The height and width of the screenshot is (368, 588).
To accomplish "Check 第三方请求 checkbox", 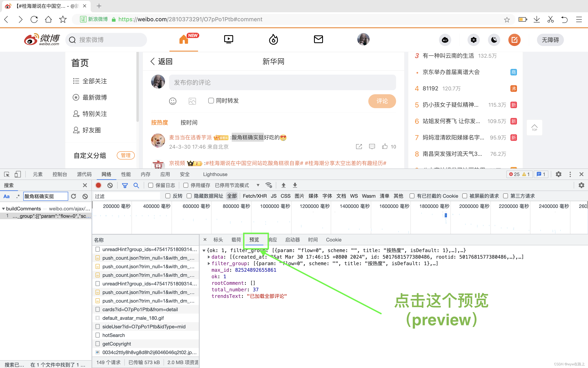I will pos(505,196).
